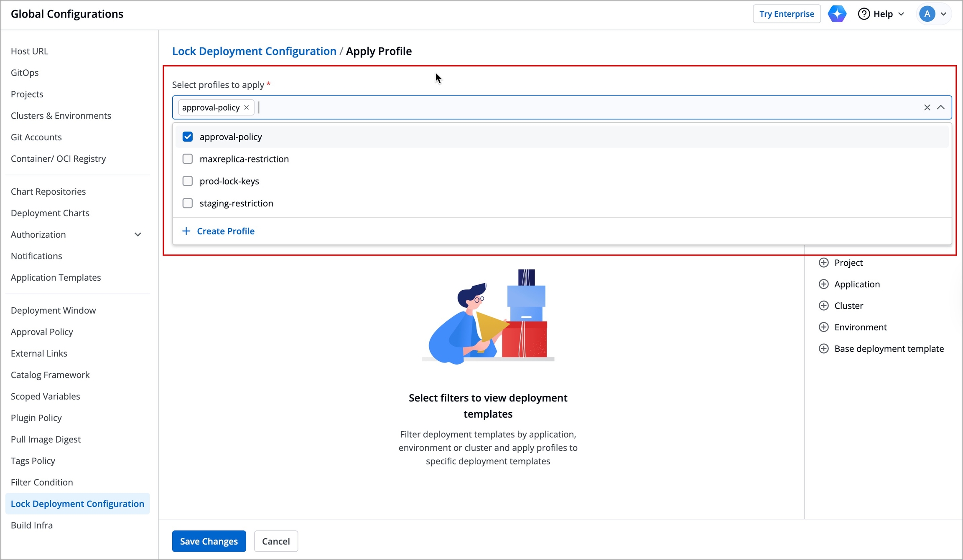963x560 pixels.
Task: Clear all selected profiles with X icon
Action: pos(927,107)
